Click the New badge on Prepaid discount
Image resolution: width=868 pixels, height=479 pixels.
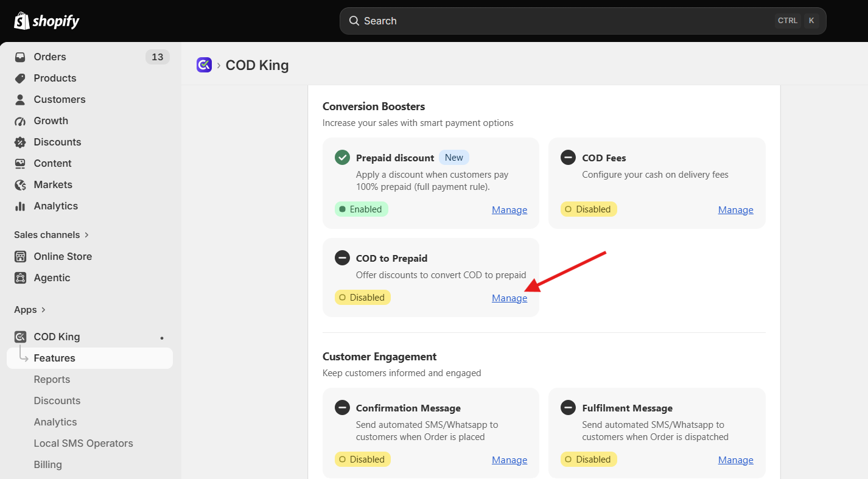click(454, 158)
